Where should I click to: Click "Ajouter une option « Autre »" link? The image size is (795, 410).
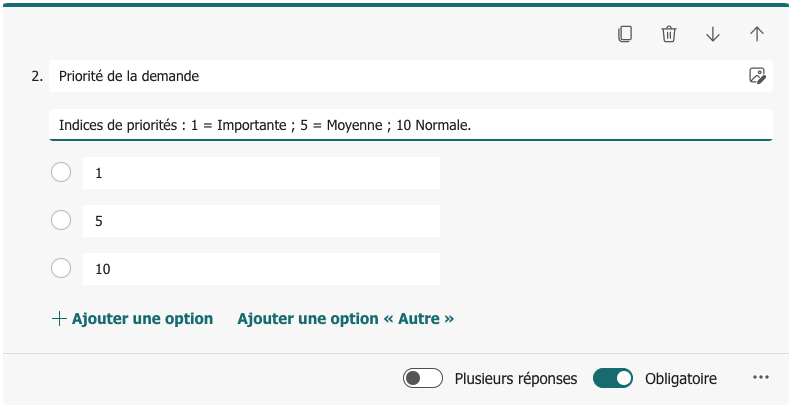345,319
